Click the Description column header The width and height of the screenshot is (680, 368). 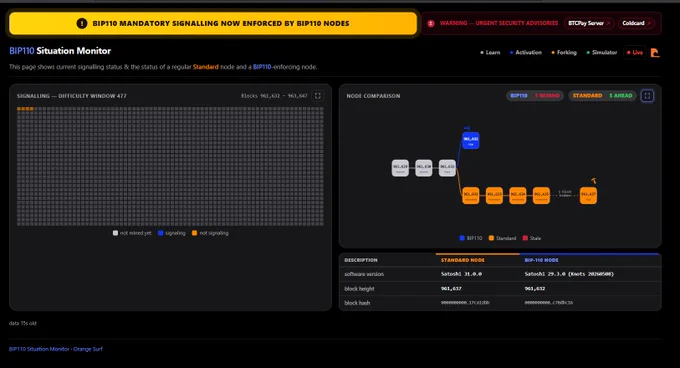click(x=361, y=260)
